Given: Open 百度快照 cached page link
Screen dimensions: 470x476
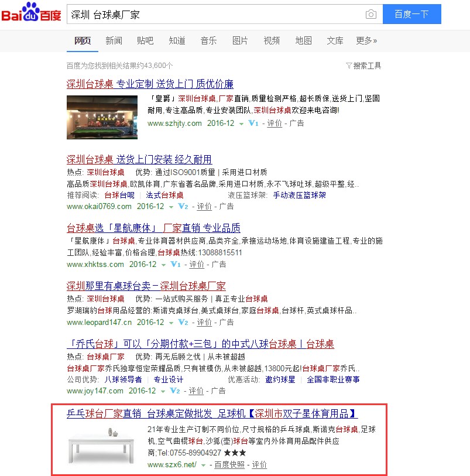Looking at the screenshot, I should click(229, 465).
